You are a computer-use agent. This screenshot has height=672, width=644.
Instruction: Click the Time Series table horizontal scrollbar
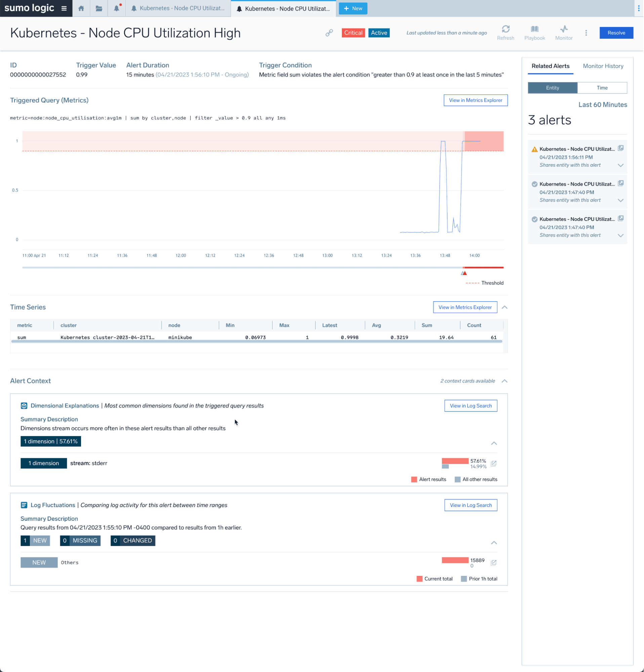[257, 342]
